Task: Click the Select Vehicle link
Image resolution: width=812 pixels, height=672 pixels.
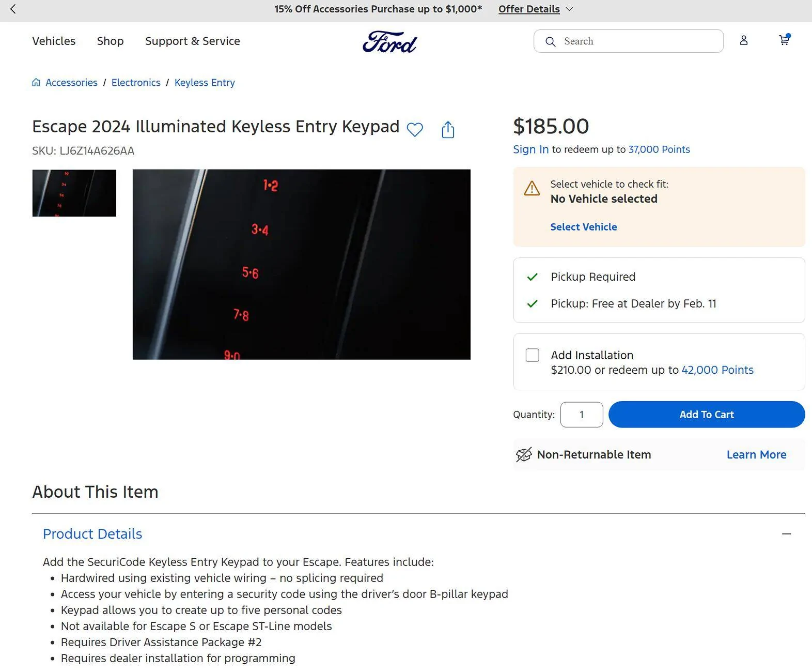Action: pos(583,227)
